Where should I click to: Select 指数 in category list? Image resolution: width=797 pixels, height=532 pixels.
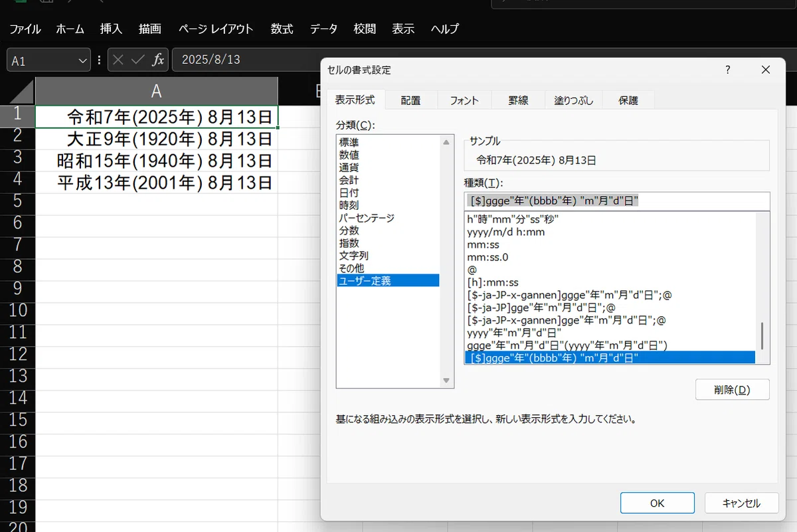coord(389,243)
